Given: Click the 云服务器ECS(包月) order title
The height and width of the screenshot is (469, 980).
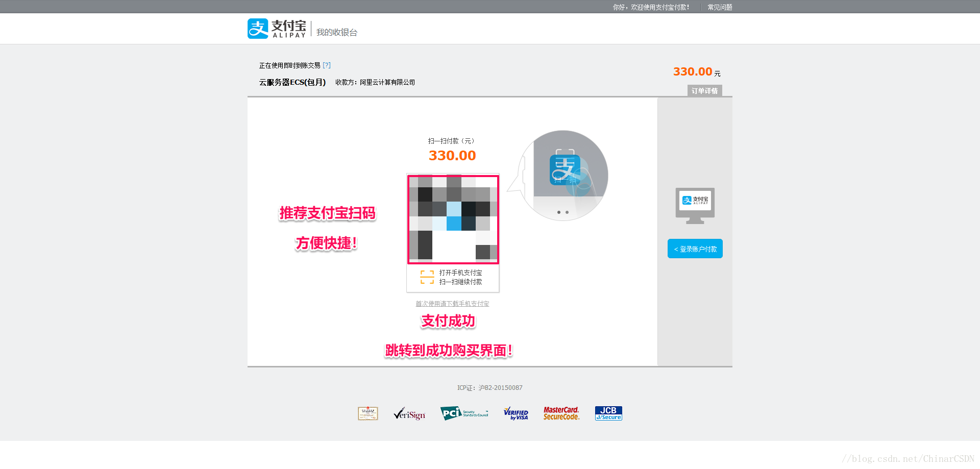Looking at the screenshot, I should click(292, 82).
